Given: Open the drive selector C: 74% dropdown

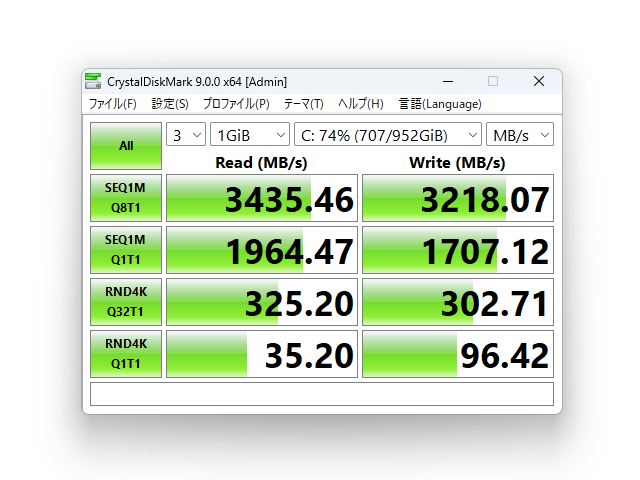Looking at the screenshot, I should tap(388, 134).
